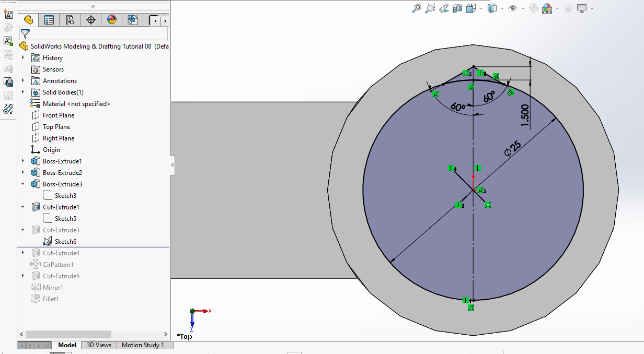Click the feature tree horizontal scrollbar
The height and width of the screenshot is (354, 644).
68,334
